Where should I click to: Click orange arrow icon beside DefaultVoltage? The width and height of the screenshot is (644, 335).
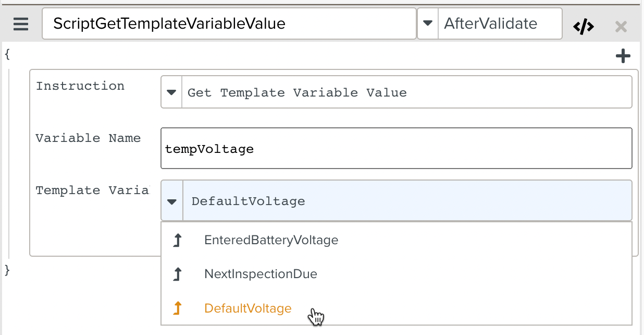coord(178,308)
